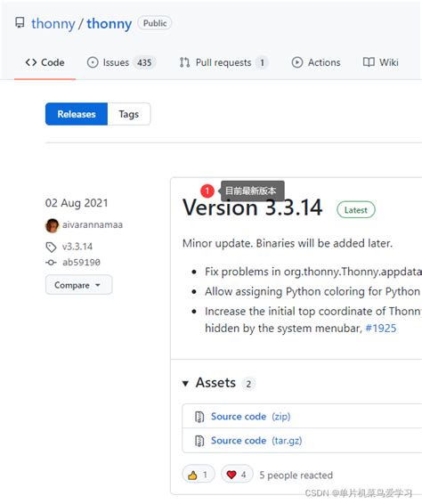Click the repository book icon beside thonny

coord(20,23)
